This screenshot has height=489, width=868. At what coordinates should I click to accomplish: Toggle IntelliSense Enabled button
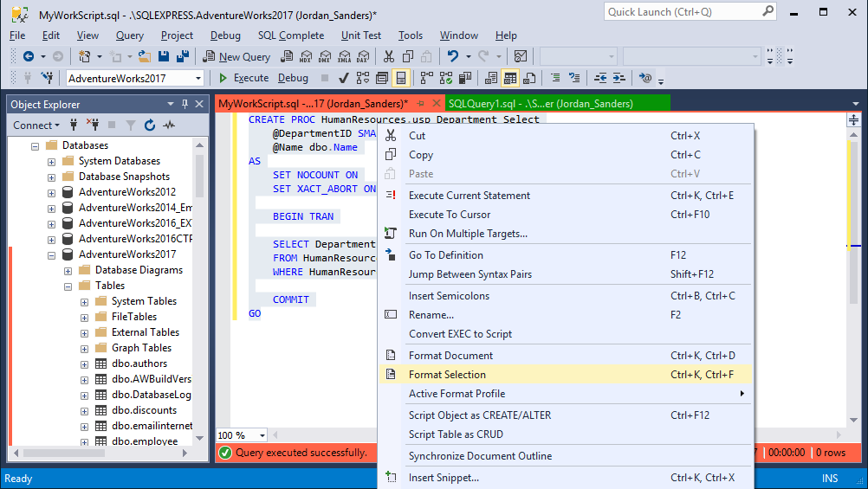[400, 78]
